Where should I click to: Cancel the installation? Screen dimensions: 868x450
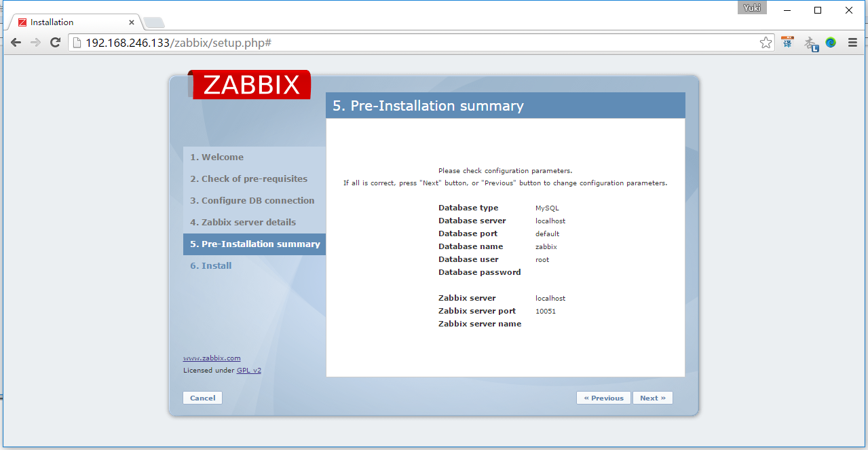pos(202,398)
